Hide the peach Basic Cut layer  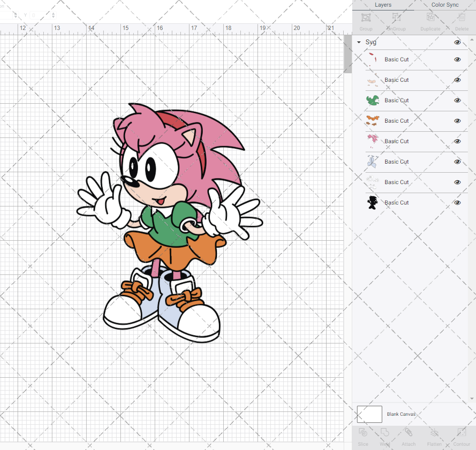(457, 80)
